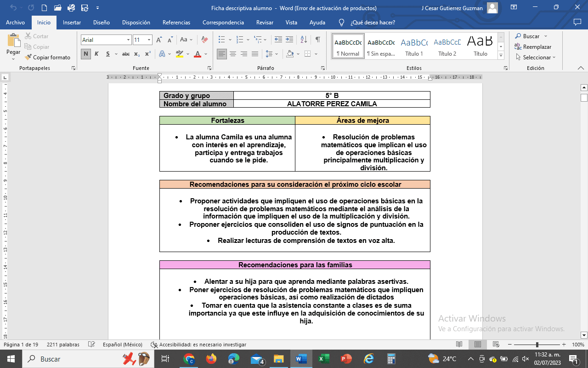The image size is (588, 368).
Task: Increase the font size
Action: [x=159, y=40]
